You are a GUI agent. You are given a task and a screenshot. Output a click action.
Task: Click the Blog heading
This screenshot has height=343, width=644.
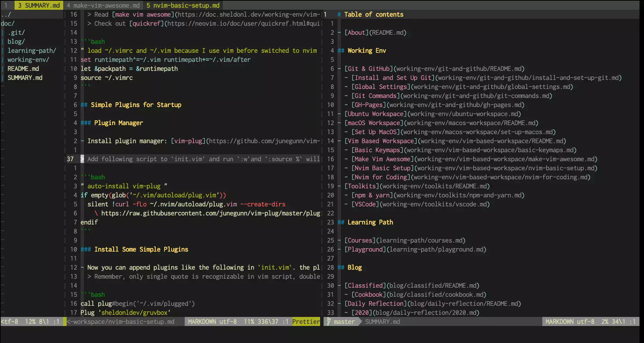pos(355,267)
